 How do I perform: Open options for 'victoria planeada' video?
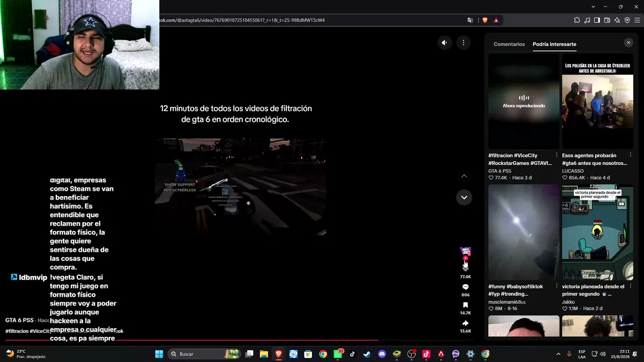pyautogui.click(x=630, y=287)
